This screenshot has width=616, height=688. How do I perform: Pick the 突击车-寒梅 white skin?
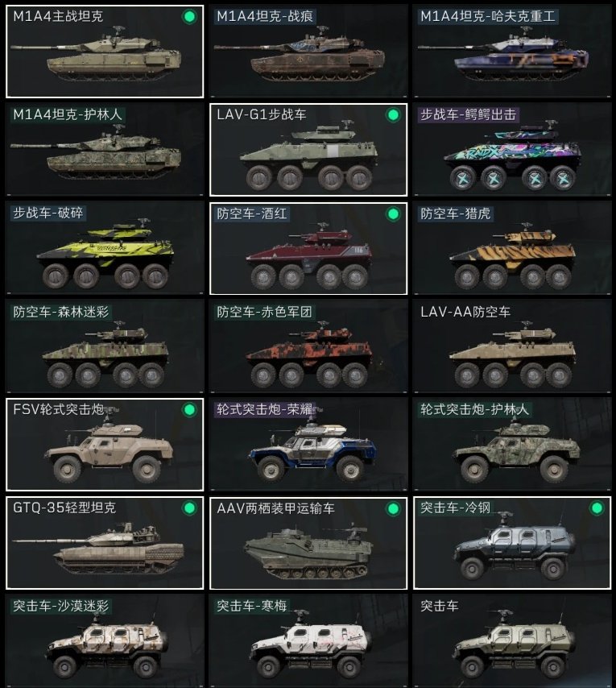click(308, 640)
